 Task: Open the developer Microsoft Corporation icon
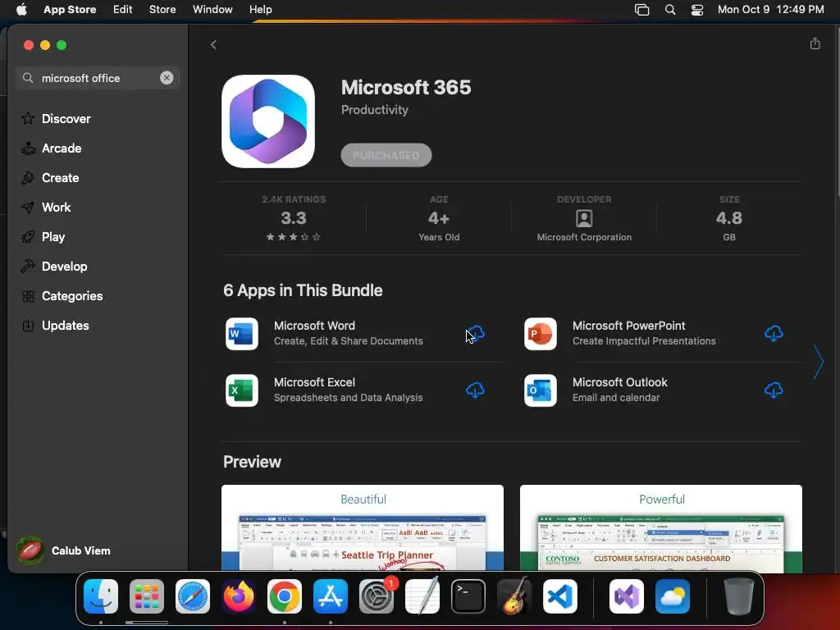point(584,218)
